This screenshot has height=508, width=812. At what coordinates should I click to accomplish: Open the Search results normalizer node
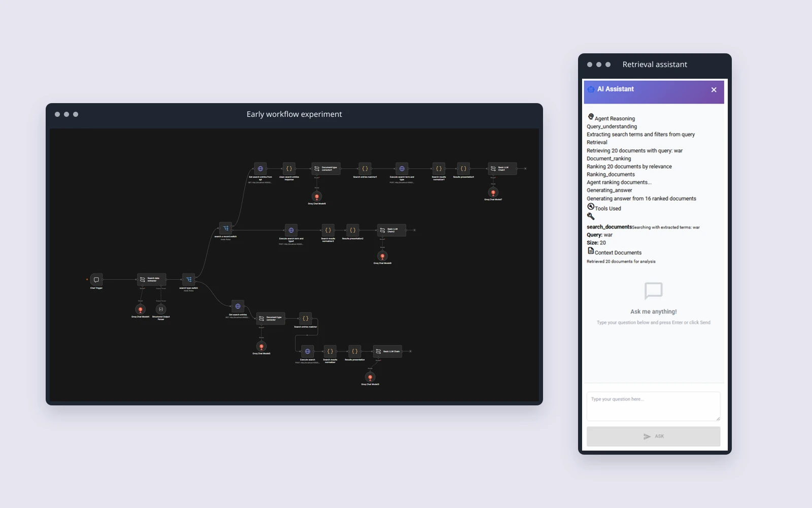pyautogui.click(x=330, y=352)
